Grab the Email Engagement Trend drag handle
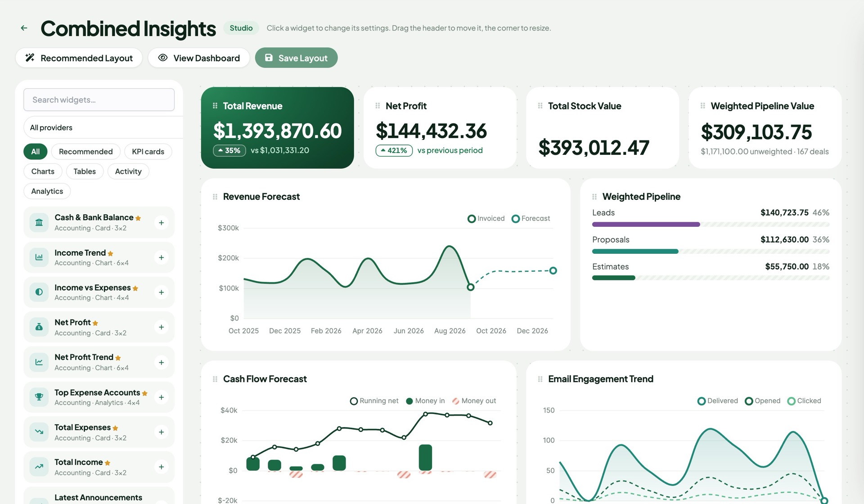Image resolution: width=864 pixels, height=504 pixels. click(540, 379)
